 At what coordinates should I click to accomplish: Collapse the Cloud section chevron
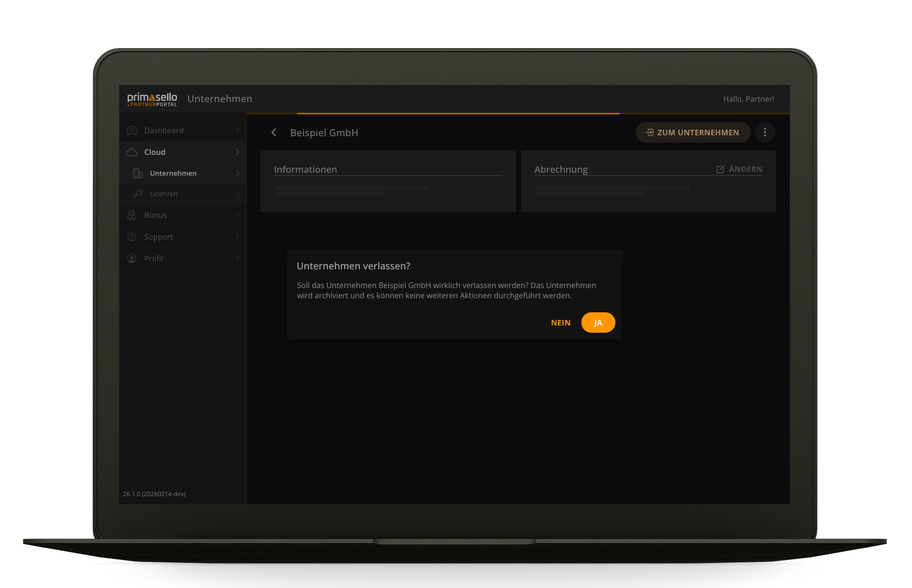237,152
